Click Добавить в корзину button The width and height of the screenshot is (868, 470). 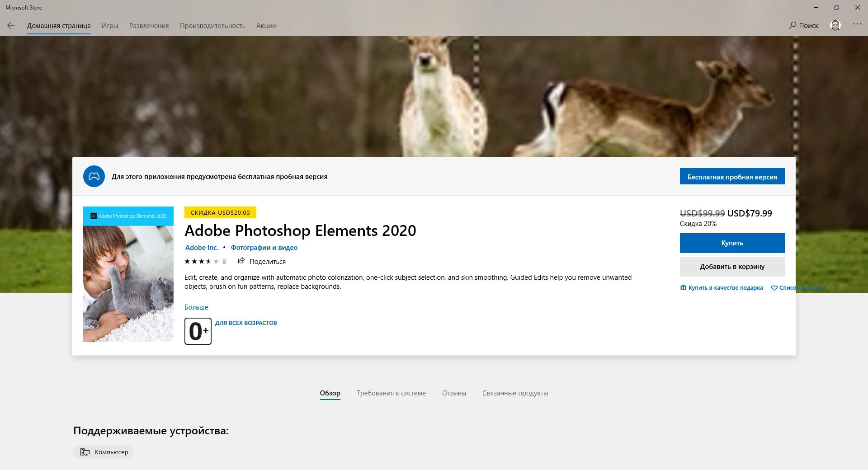coord(732,267)
